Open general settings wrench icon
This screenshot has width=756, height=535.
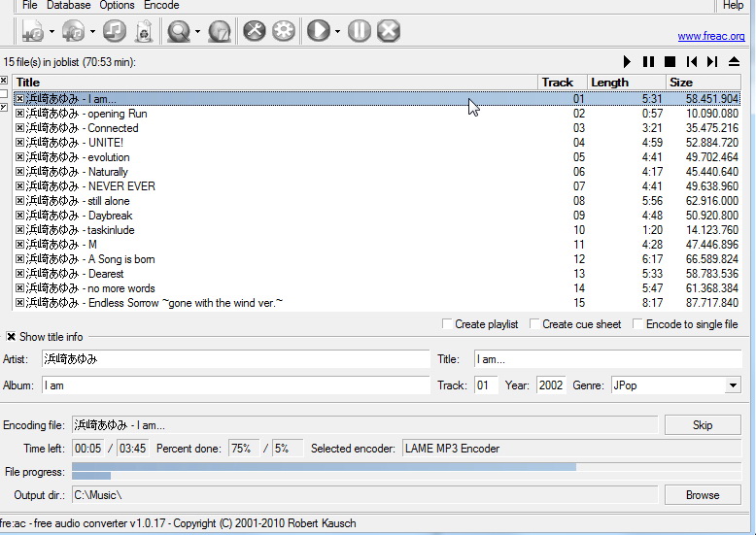tap(254, 31)
